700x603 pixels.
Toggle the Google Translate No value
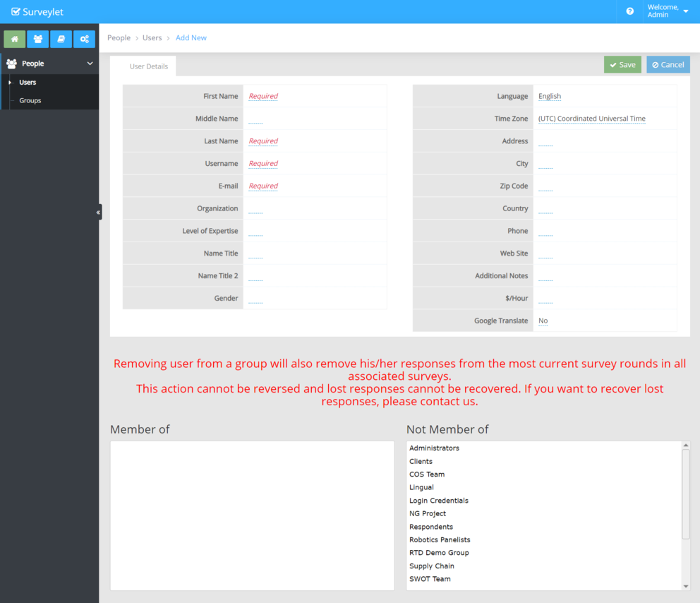[x=543, y=321]
